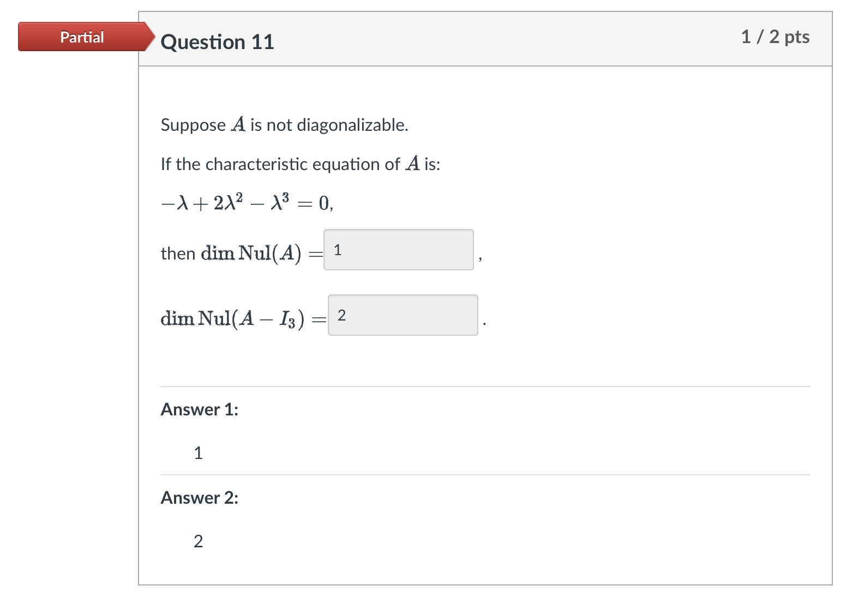852x616 pixels.
Task: Click the Answer 2 label
Action: tap(200, 497)
